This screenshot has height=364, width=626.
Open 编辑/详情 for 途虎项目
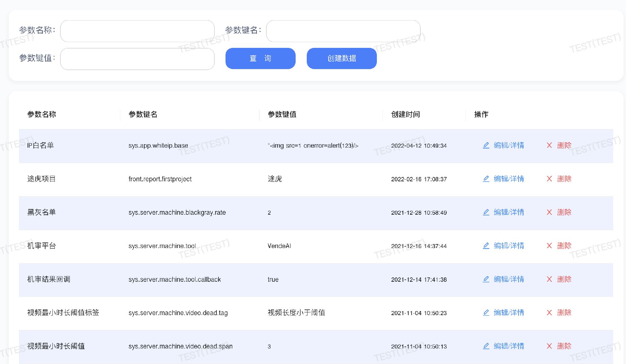click(509, 179)
